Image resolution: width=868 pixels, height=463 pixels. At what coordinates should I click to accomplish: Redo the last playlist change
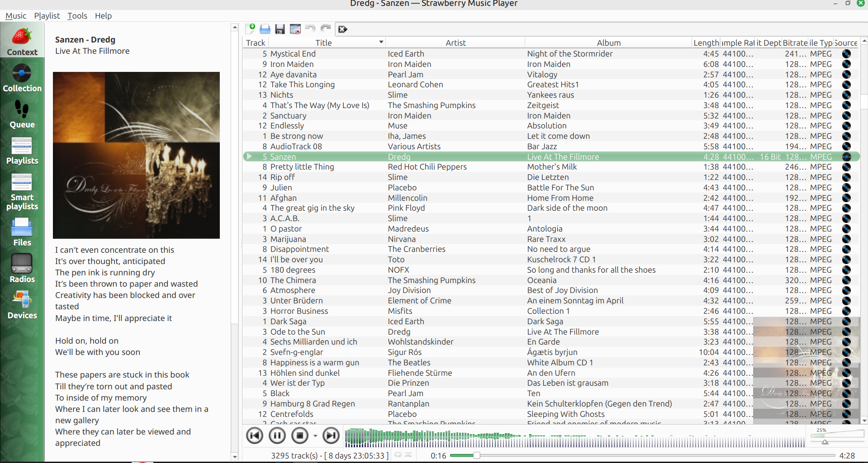click(325, 29)
